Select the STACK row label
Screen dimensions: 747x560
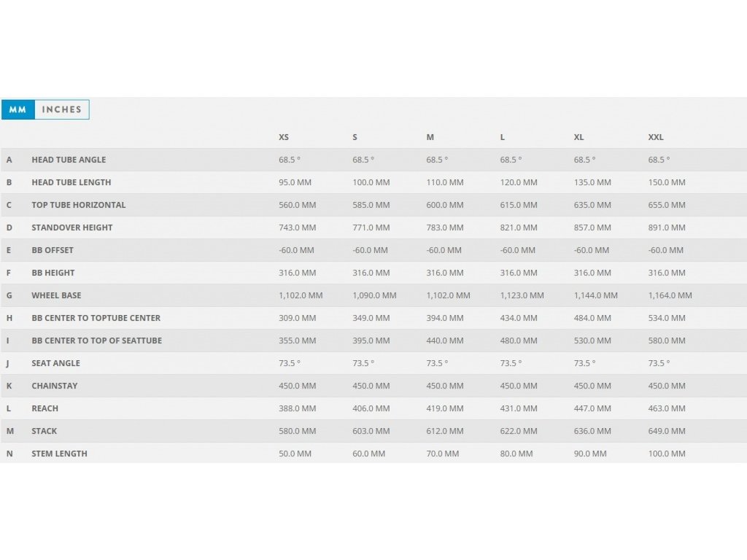tap(44, 431)
